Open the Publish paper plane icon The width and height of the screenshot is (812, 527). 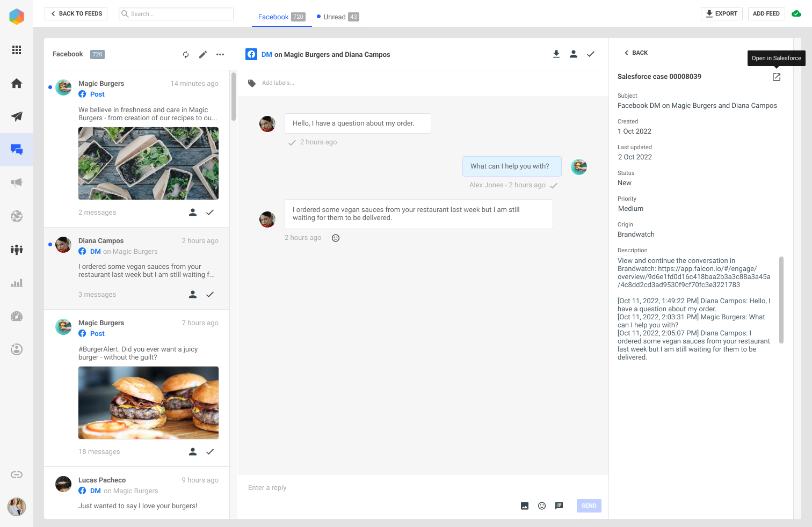[x=17, y=116]
